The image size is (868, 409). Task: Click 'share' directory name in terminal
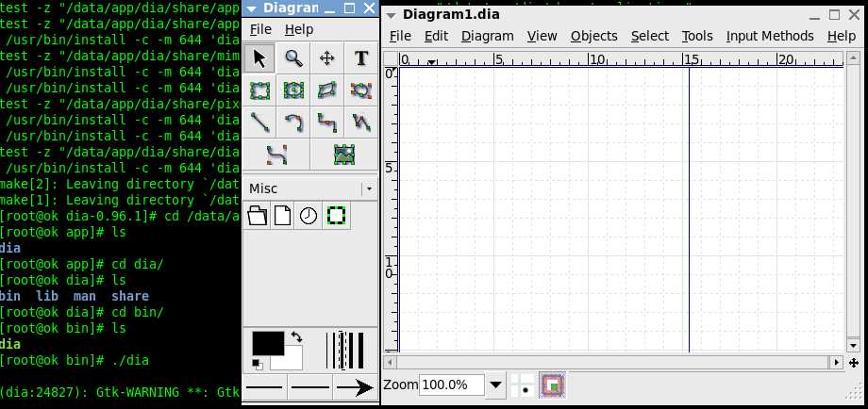tap(130, 296)
